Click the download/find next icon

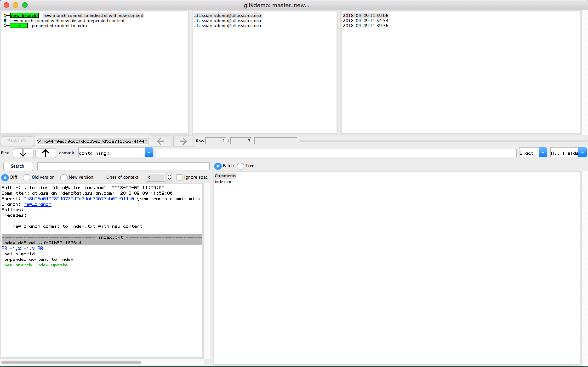[x=23, y=153]
